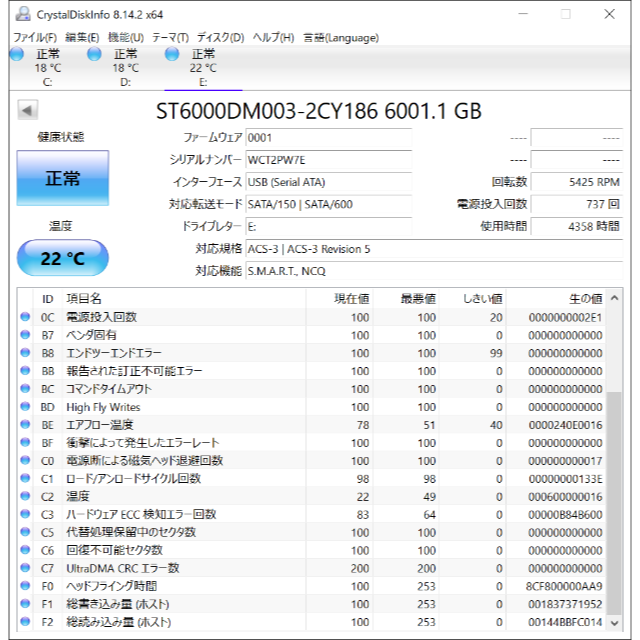The height and width of the screenshot is (640, 640).
Task: Click status dot for row C6
Action: coord(25,550)
